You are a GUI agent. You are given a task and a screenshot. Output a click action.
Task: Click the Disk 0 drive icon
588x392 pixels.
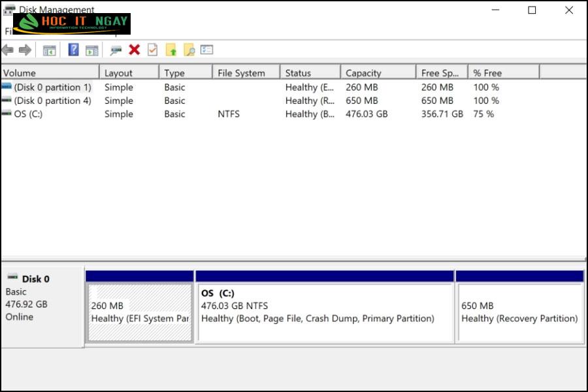click(12, 277)
